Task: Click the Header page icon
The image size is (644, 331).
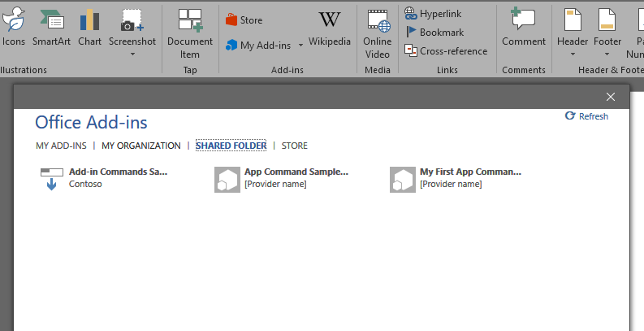Action: [573, 20]
